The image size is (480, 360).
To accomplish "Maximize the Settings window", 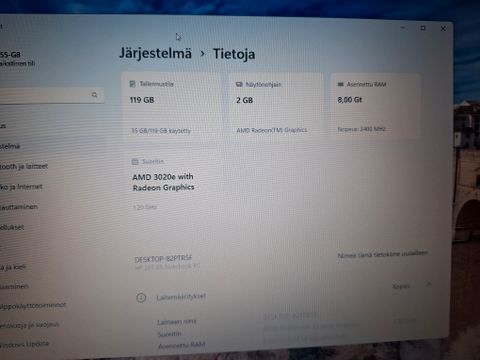I will (x=423, y=28).
